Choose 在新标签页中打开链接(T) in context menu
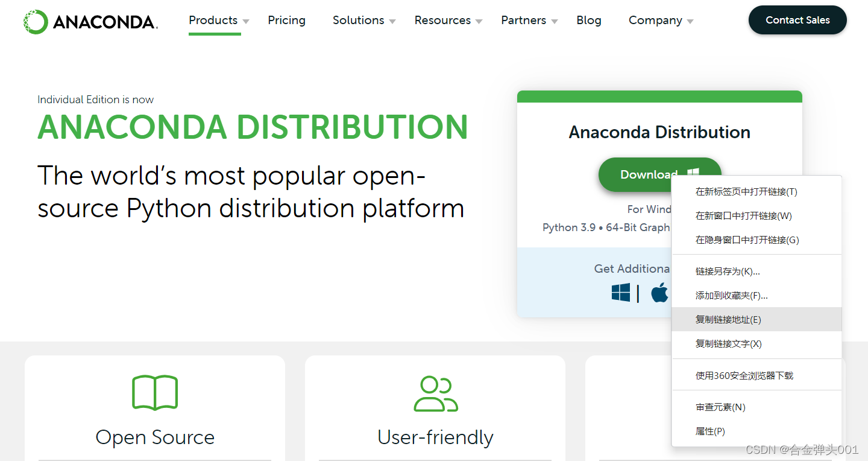Viewport: 868px width, 461px height. click(756, 191)
